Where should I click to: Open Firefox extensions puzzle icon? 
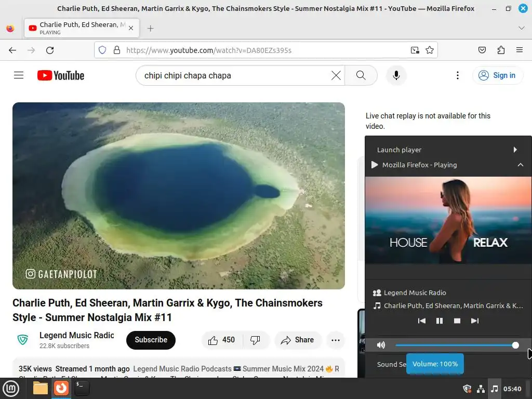tap(501, 50)
